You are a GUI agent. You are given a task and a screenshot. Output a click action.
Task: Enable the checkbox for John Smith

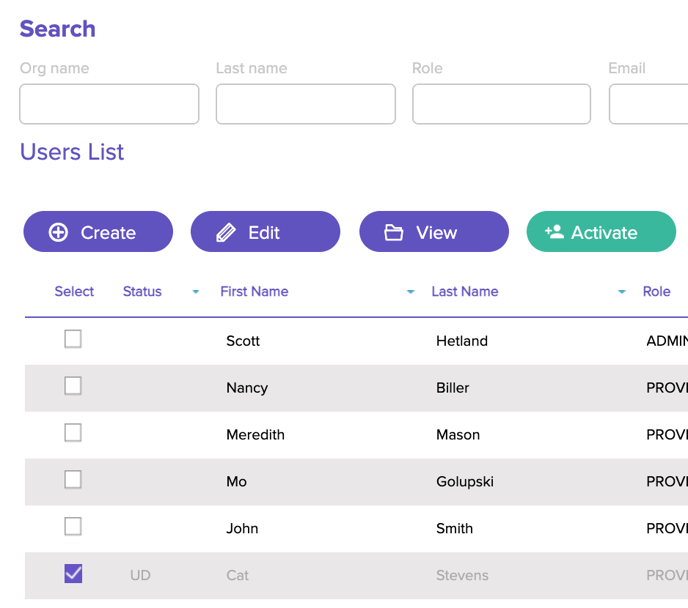pyautogui.click(x=73, y=527)
